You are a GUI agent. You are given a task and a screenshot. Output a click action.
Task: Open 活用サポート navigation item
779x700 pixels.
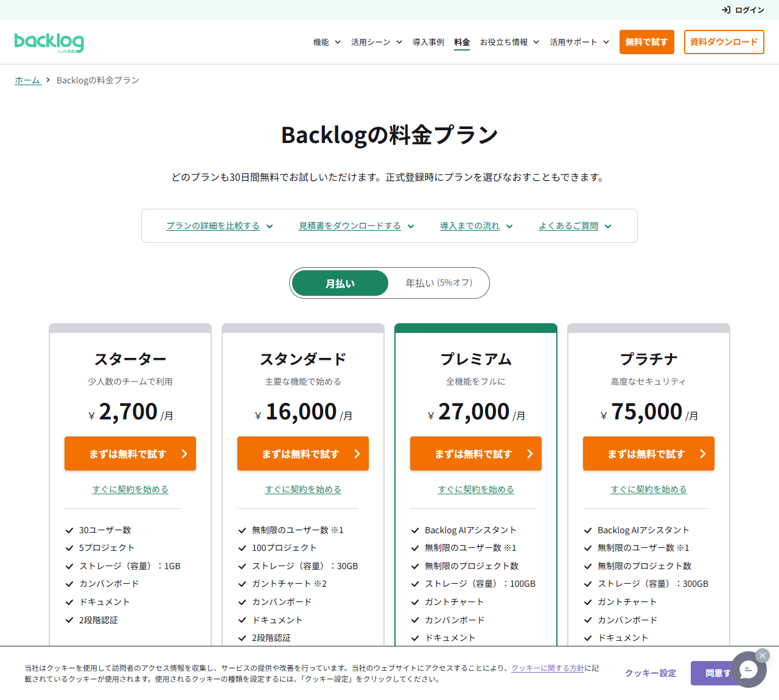click(x=573, y=42)
